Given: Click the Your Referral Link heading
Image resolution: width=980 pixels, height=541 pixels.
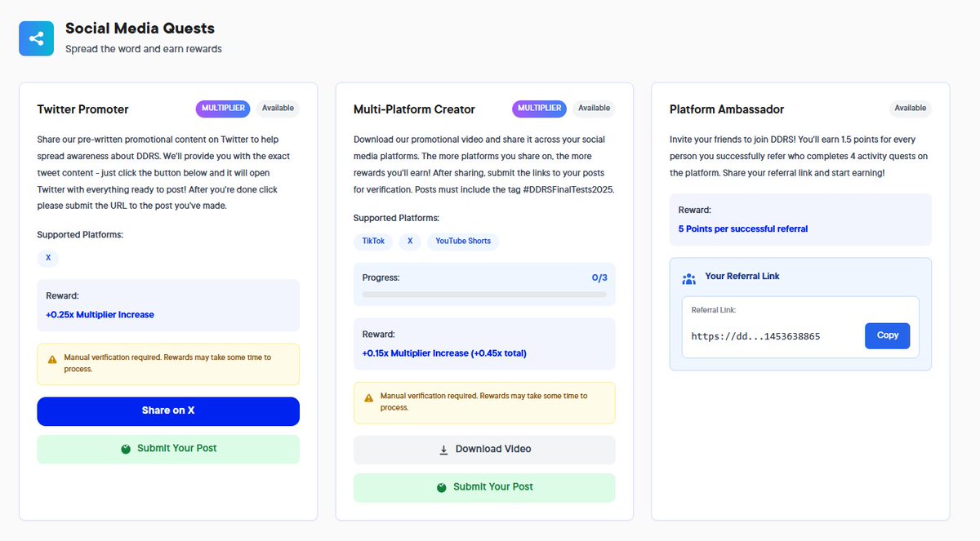Looking at the screenshot, I should pyautogui.click(x=742, y=277).
